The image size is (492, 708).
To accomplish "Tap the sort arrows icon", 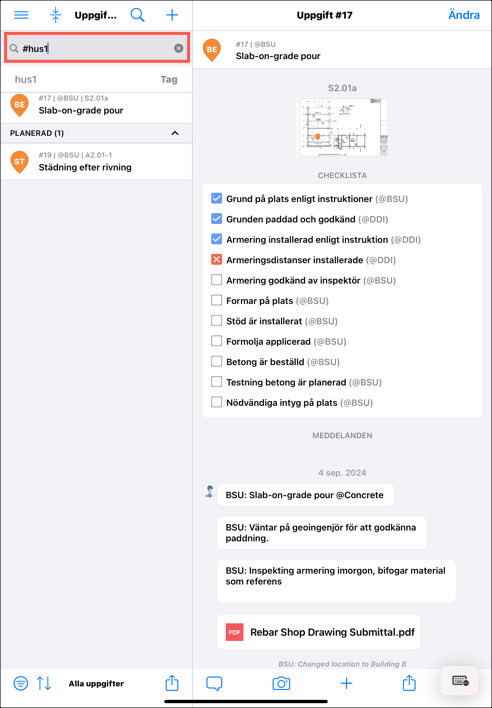I will (44, 683).
